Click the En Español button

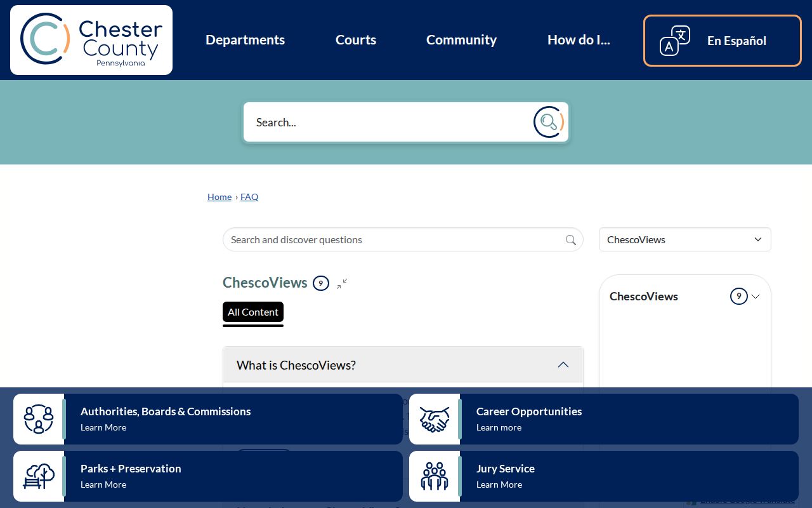pos(723,41)
